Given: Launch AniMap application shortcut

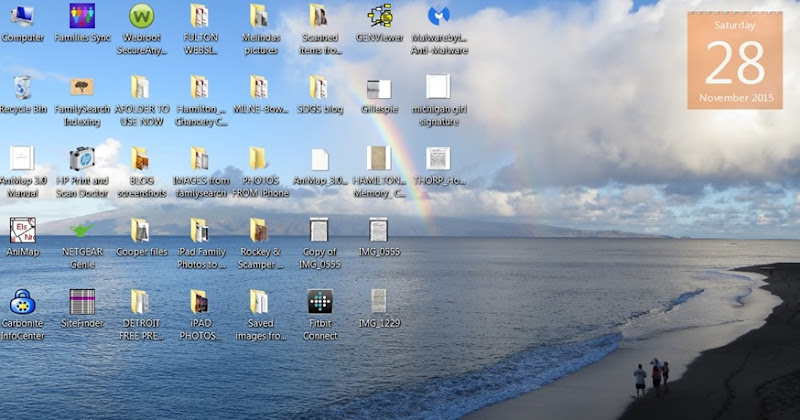Looking at the screenshot, I should point(22,237).
